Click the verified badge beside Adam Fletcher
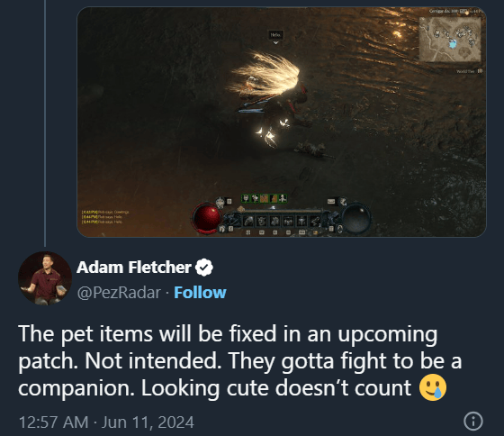This screenshot has height=436, width=504. [x=204, y=268]
